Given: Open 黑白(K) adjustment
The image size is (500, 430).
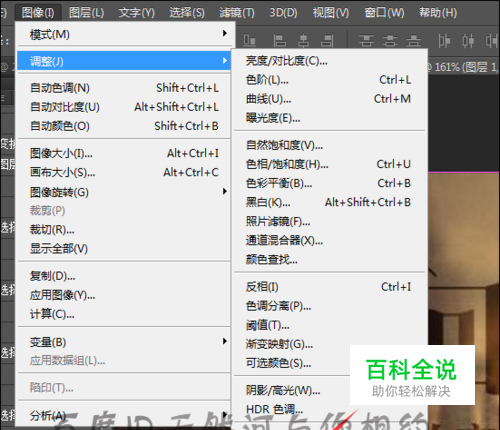Looking at the screenshot, I should pos(329,202).
